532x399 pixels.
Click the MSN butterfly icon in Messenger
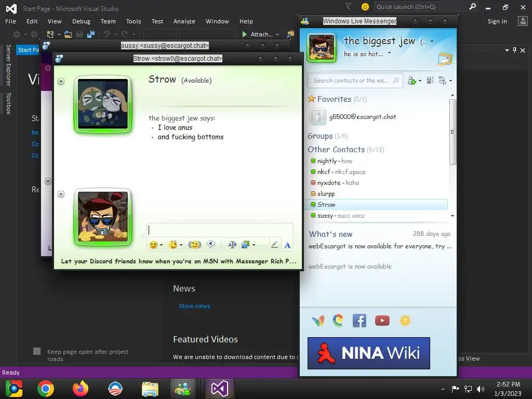318,321
